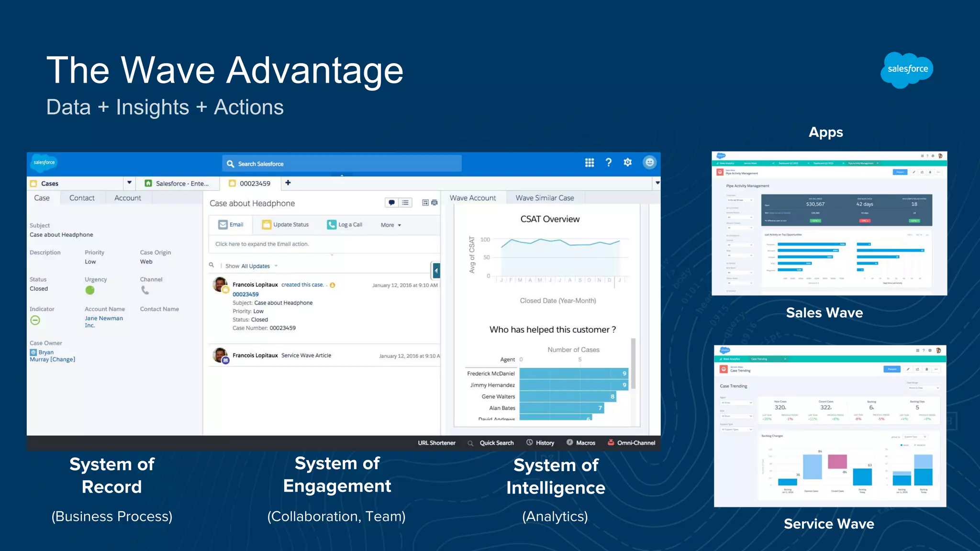The image size is (980, 551).
Task: Open the Setup gear icon
Action: point(628,163)
